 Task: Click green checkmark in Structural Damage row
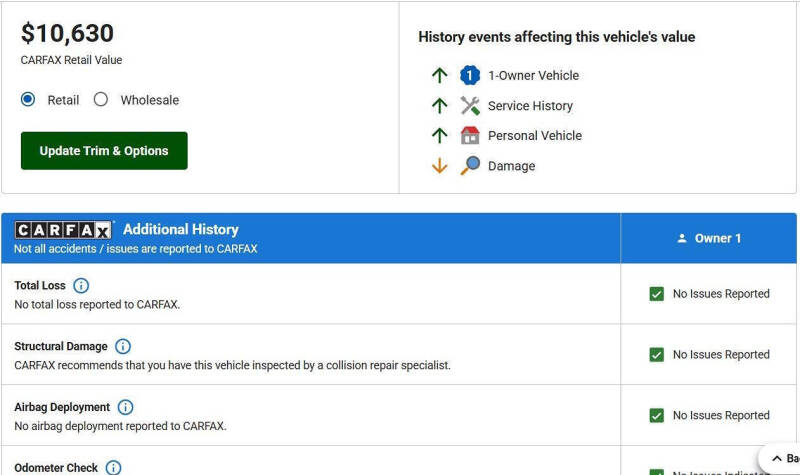[x=657, y=355]
